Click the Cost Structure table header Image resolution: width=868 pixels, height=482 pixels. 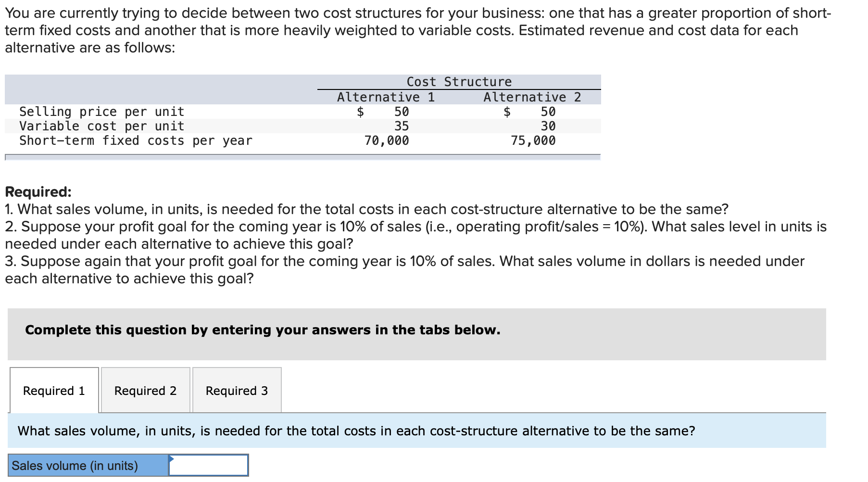459,81
